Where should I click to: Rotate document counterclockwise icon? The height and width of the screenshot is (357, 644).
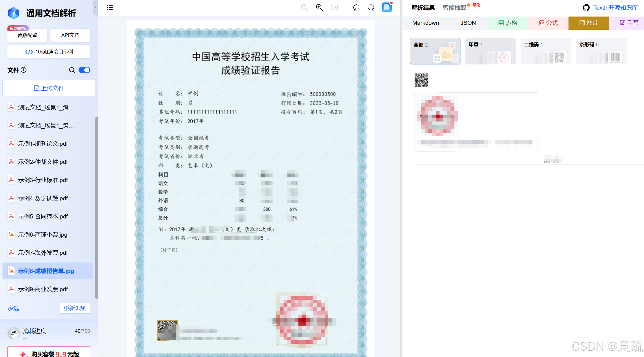(356, 7)
